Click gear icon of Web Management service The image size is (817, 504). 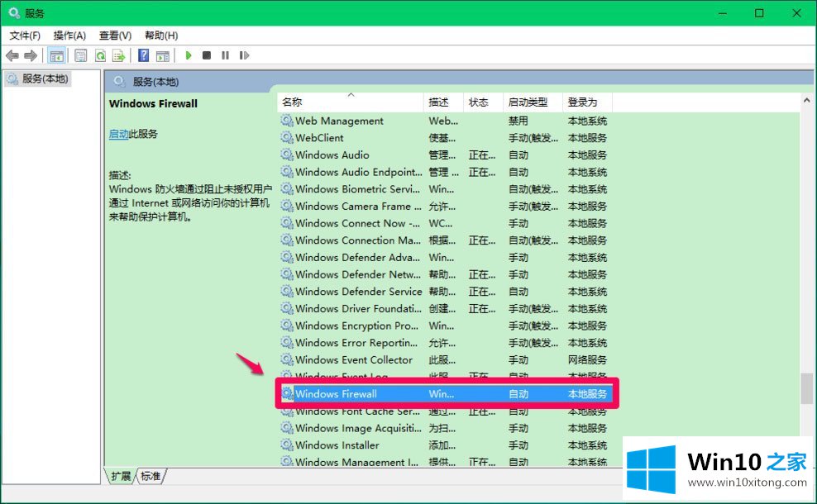(x=287, y=121)
